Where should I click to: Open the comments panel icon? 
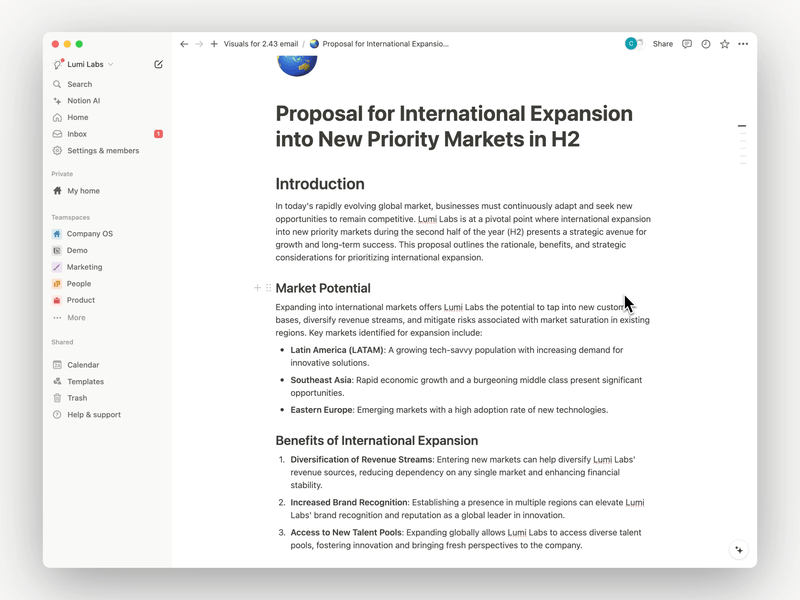tap(687, 44)
